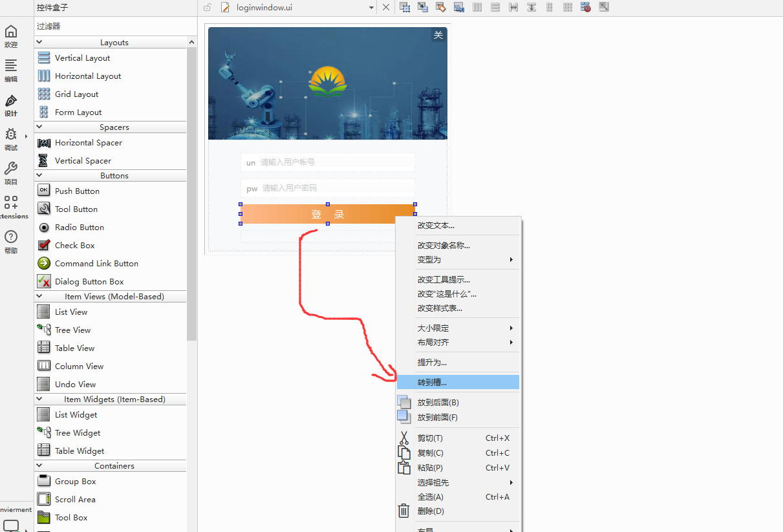The image size is (783, 532).
Task: Switch to 编辑 (Edit) mode
Action: click(11, 70)
